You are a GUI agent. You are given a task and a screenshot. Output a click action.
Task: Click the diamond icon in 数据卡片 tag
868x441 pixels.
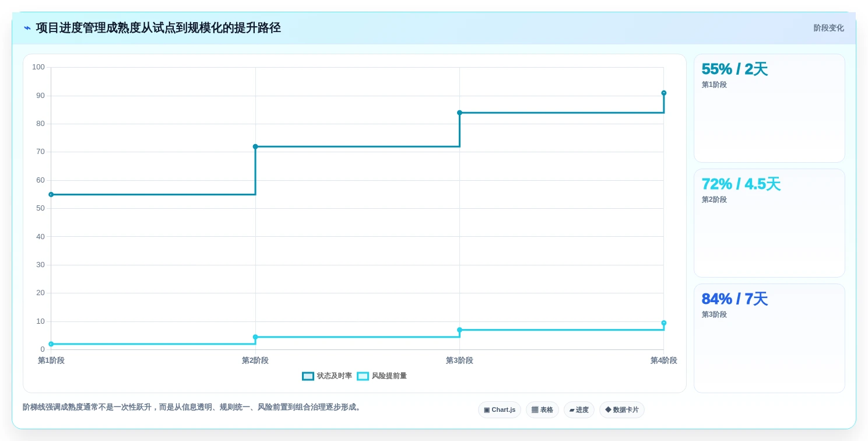click(x=608, y=410)
